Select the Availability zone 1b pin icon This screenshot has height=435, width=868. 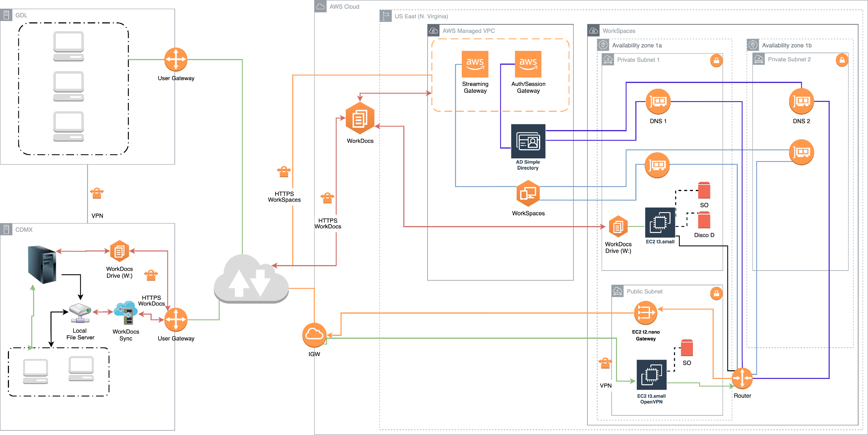point(753,45)
